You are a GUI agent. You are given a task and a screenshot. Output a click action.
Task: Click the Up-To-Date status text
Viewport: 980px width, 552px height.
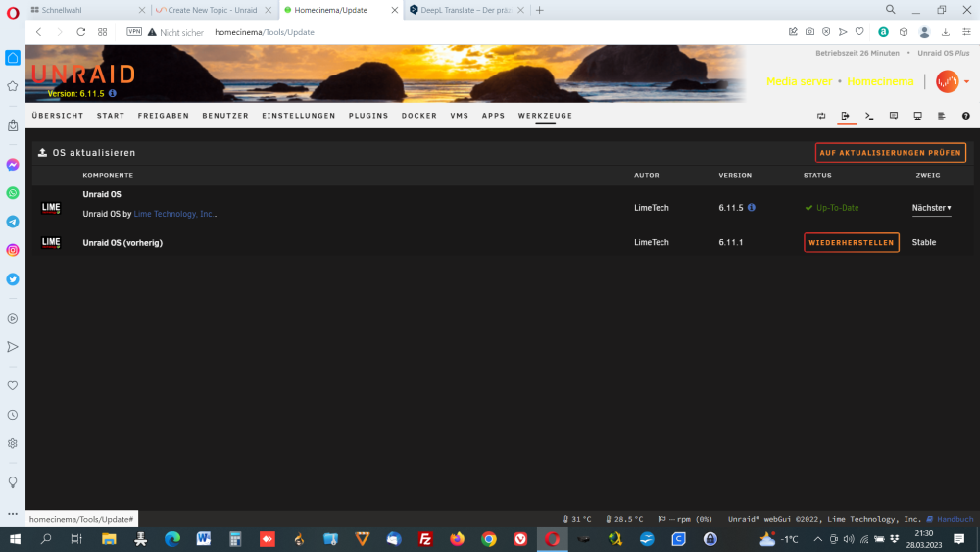click(838, 208)
